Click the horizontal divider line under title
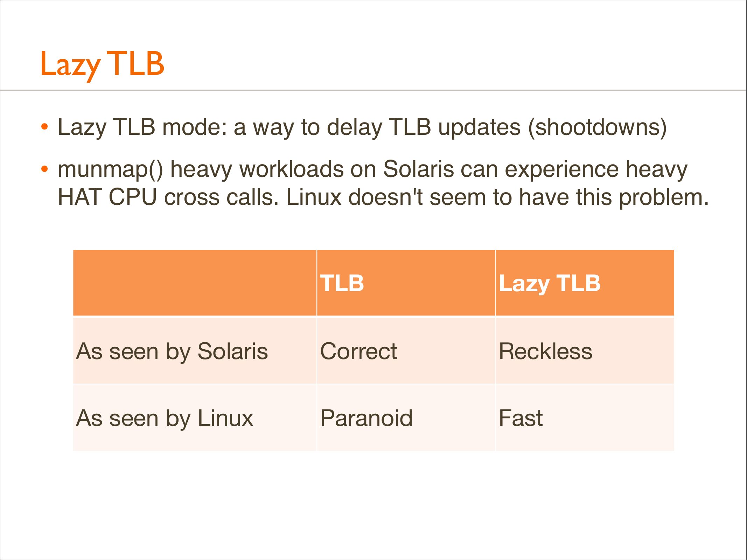This screenshot has width=747, height=560. coord(373,90)
